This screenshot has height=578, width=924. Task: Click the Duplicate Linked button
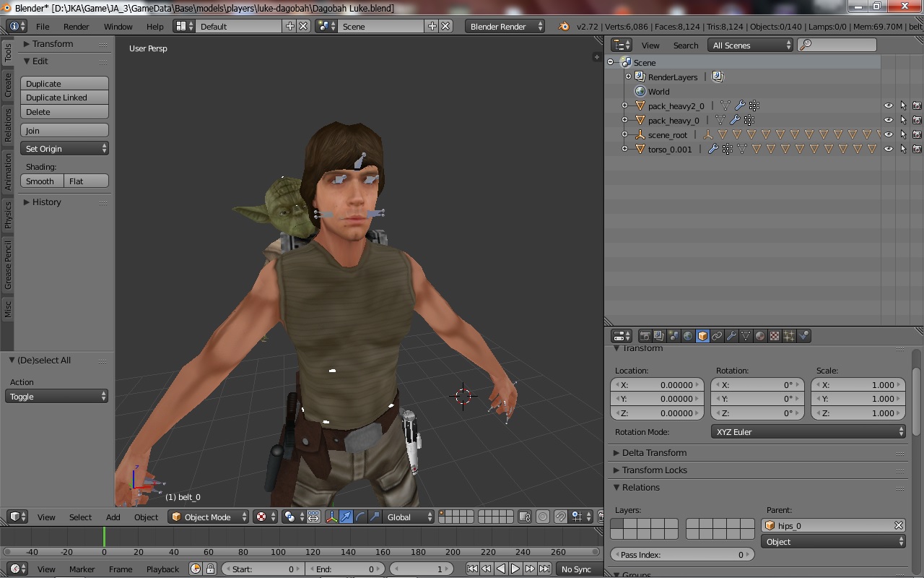click(x=64, y=97)
